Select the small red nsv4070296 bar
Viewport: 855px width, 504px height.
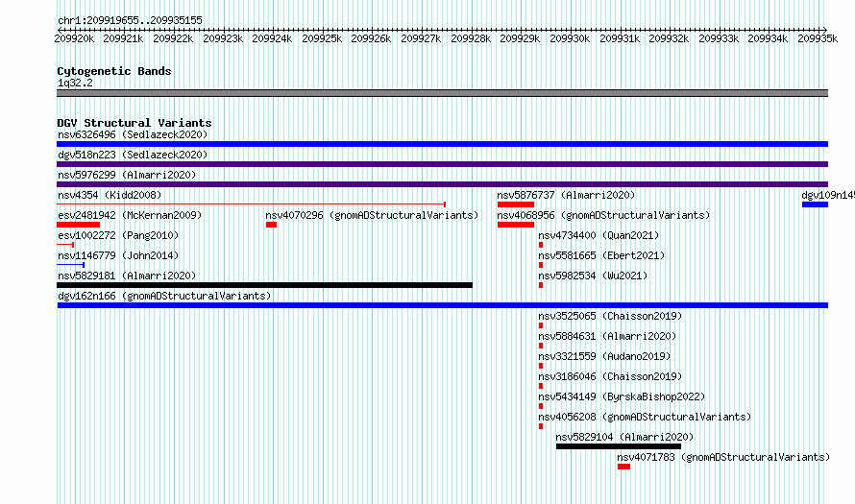[272, 225]
